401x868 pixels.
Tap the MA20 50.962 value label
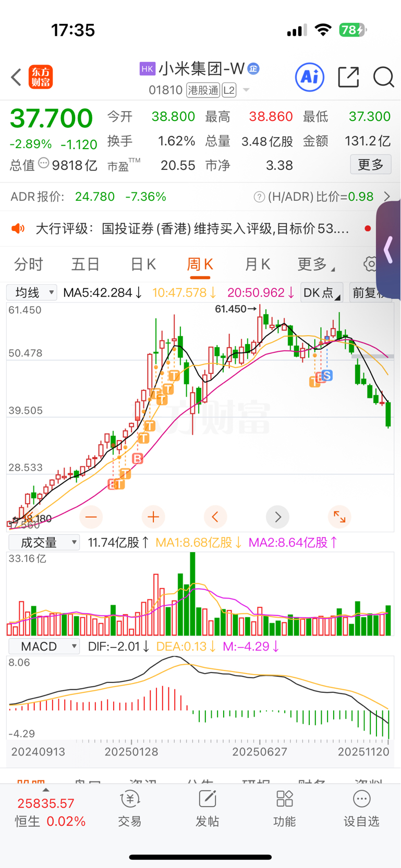(261, 292)
